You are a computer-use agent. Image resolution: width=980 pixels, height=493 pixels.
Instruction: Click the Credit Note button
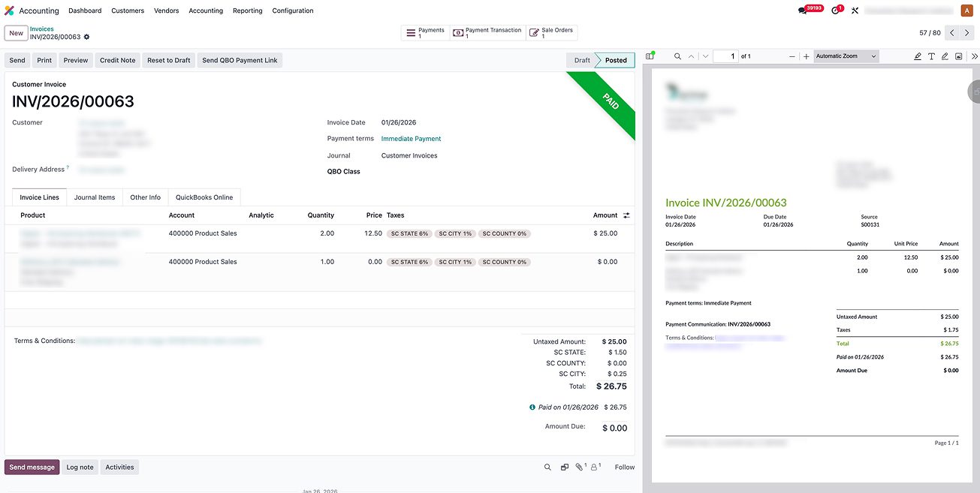point(118,60)
